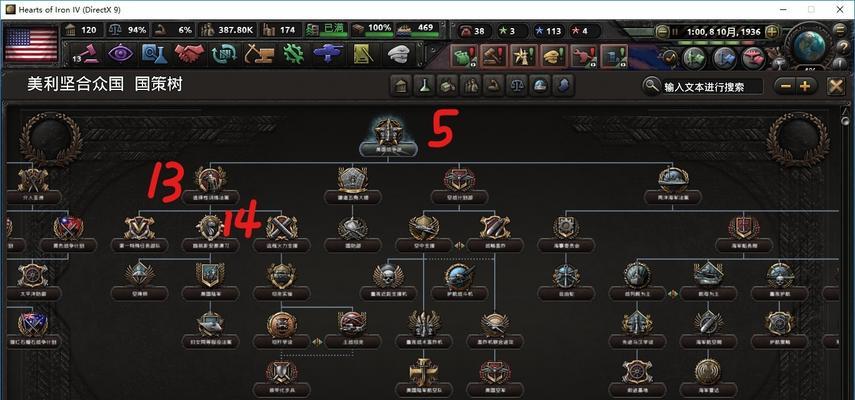Select the soldier focus 选择性训练法案

point(210,185)
